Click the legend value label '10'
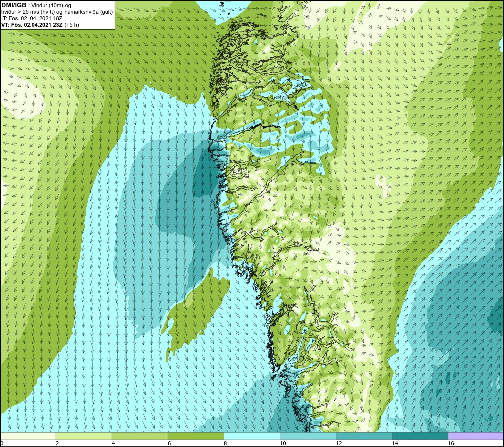504x447 pixels. 283,444
